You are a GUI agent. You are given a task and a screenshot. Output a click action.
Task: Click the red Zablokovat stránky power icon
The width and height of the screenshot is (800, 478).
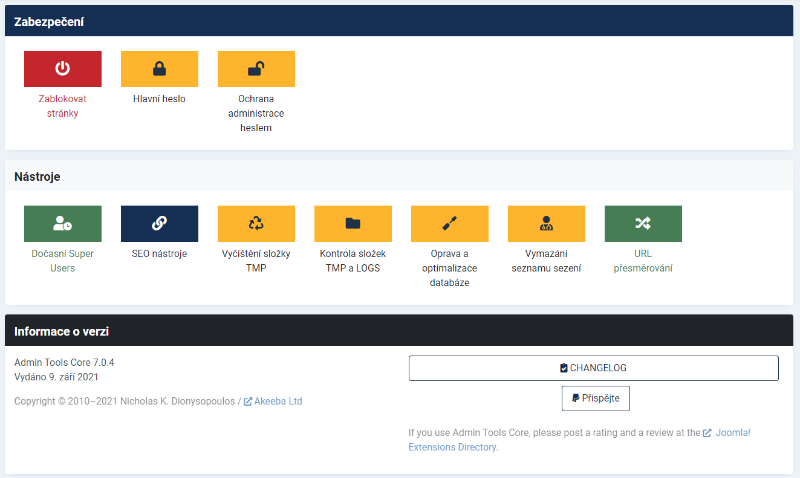point(62,69)
